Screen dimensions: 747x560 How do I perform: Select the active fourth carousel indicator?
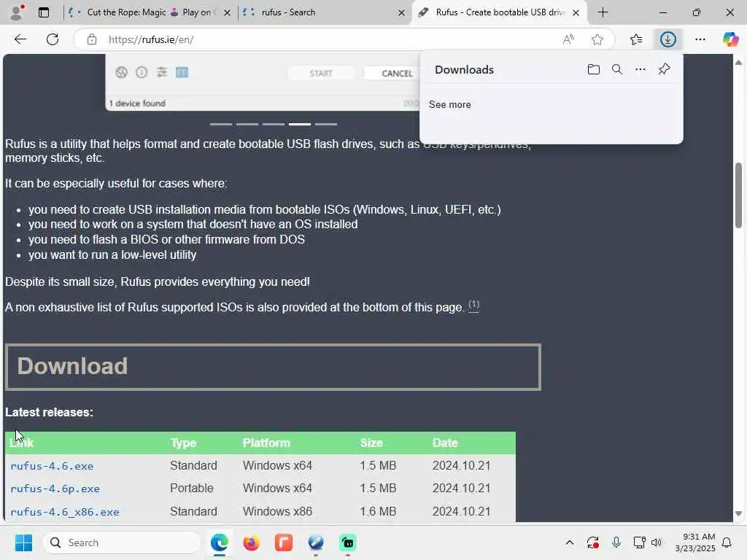pyautogui.click(x=300, y=124)
